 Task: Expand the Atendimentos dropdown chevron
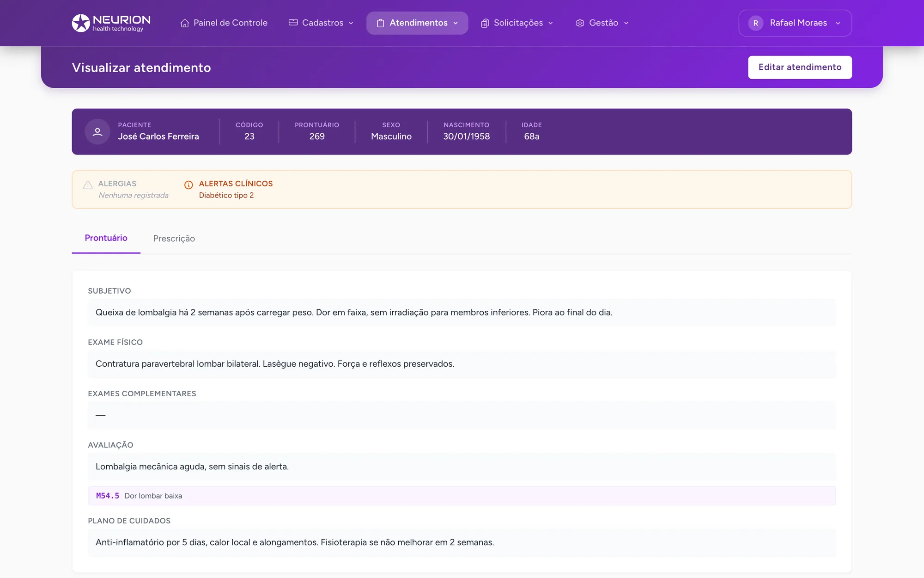456,23
